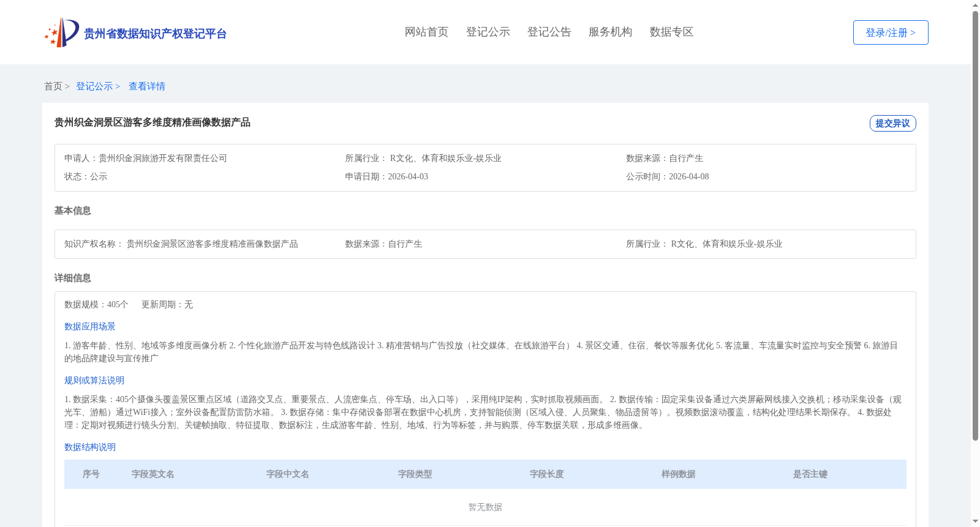980x527 pixels.
Task: Click the 字段长度 column header
Action: (547, 474)
